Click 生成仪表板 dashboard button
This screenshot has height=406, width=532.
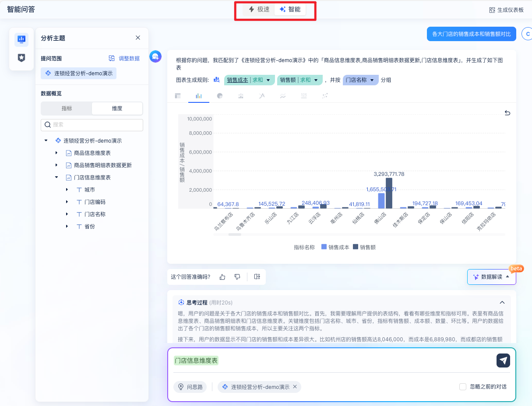click(506, 10)
